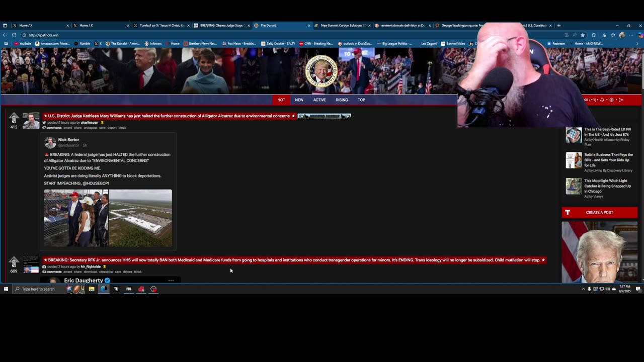Open the notifications bell icon on the site header
This screenshot has width=644, height=362.
(x=602, y=100)
